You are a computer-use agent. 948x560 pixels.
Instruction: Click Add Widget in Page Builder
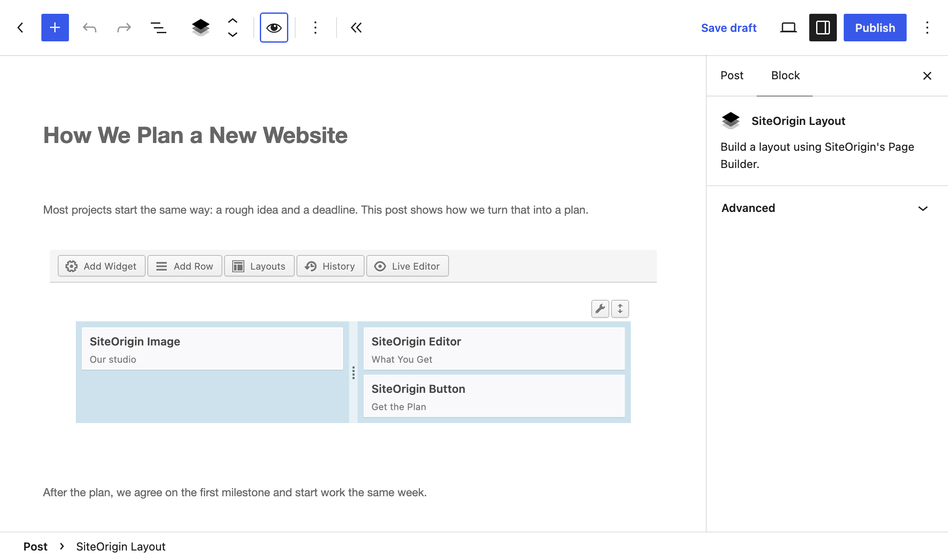click(x=102, y=266)
